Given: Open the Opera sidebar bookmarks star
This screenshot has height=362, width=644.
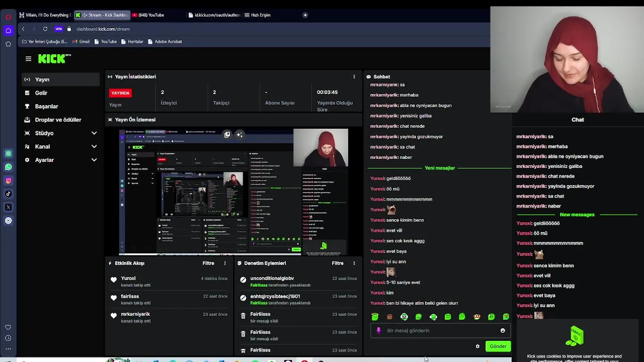Looking at the screenshot, I should [x=8, y=44].
